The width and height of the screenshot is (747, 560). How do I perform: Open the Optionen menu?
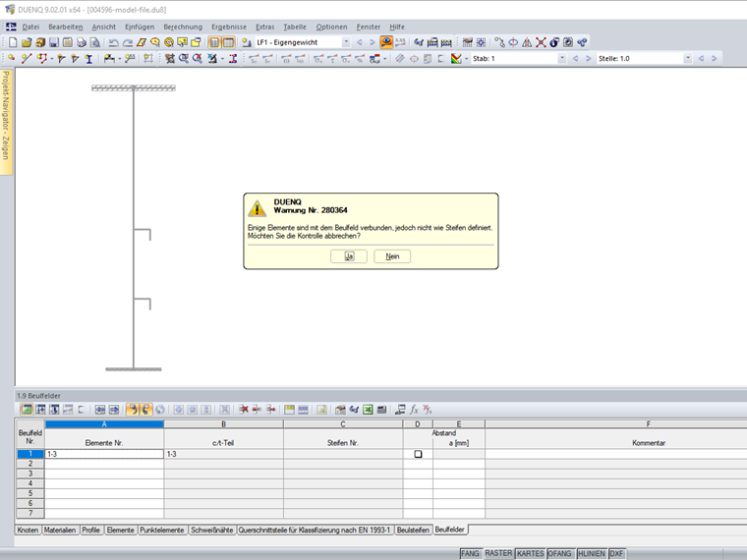[331, 28]
